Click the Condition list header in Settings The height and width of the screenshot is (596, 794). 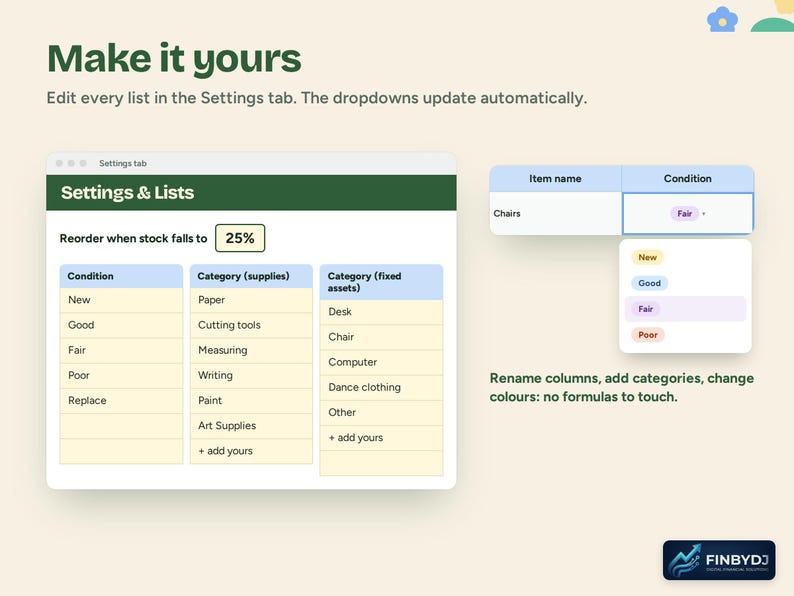pos(121,276)
